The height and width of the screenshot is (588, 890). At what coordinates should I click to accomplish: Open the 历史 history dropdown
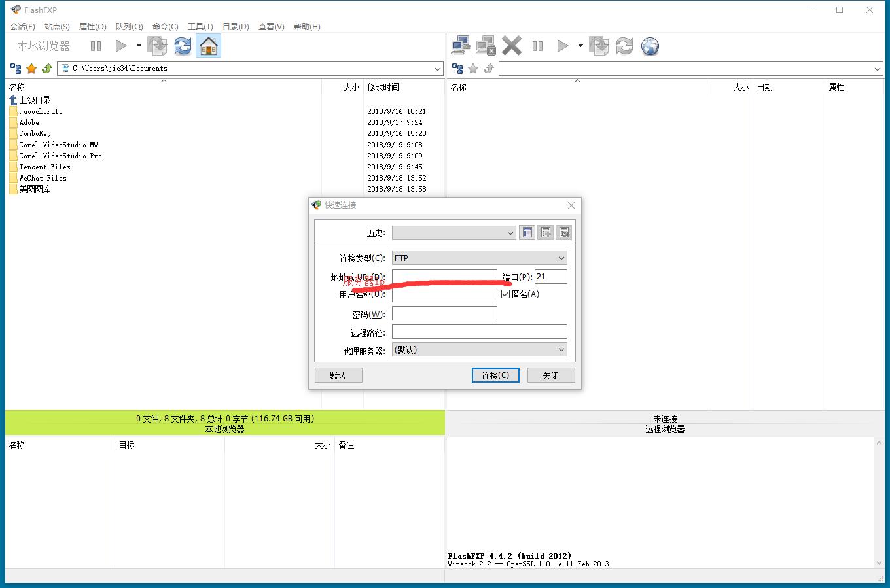(454, 233)
